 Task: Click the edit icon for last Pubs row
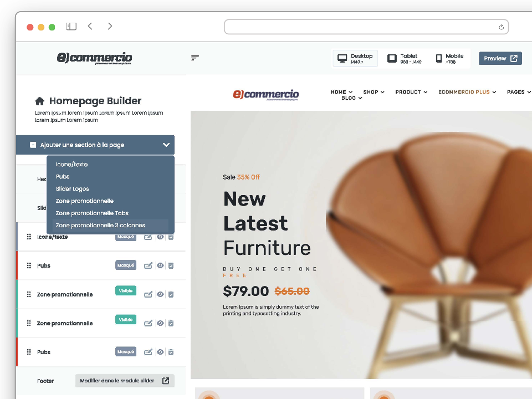point(148,352)
